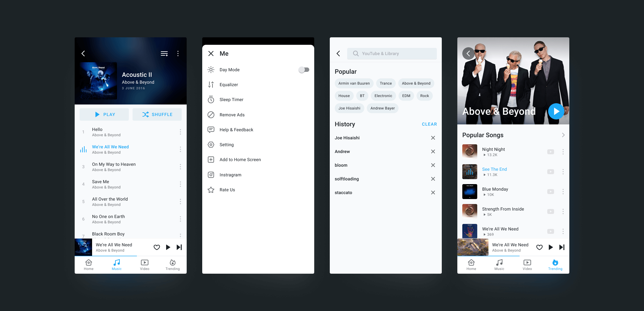This screenshot has height=311, width=644.
Task: Switch to Music tab on album screen
Action: [117, 265]
